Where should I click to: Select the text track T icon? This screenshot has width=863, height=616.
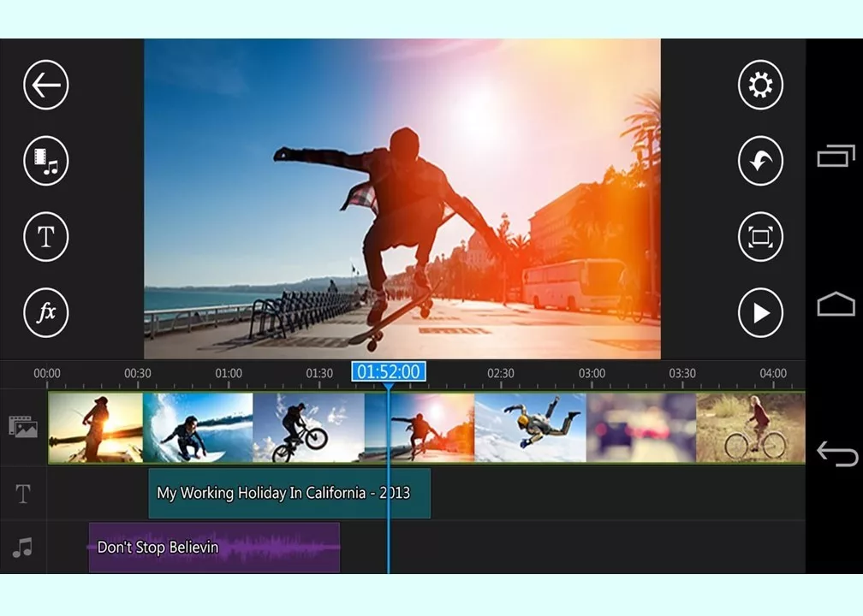pos(23,494)
